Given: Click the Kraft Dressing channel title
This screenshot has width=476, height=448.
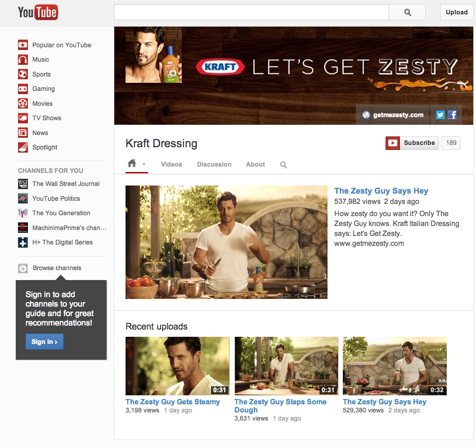Looking at the screenshot, I should point(162,143).
